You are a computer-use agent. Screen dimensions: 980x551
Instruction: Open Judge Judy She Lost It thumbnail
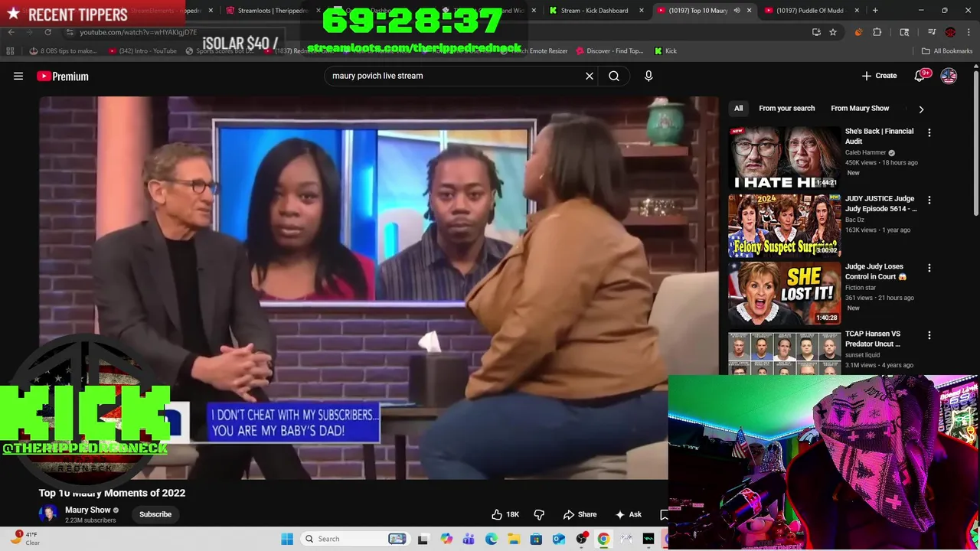784,292
